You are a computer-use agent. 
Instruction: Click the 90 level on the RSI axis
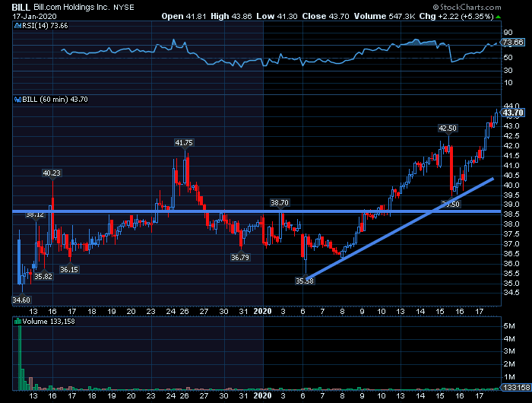coord(508,33)
